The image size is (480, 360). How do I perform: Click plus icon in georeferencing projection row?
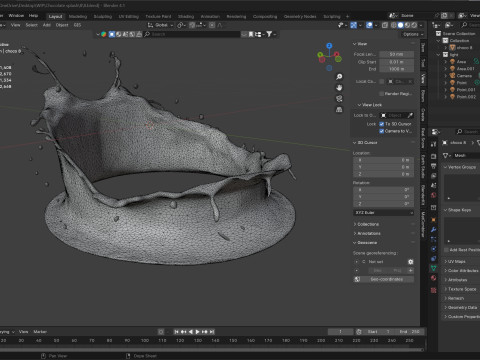tap(411, 270)
